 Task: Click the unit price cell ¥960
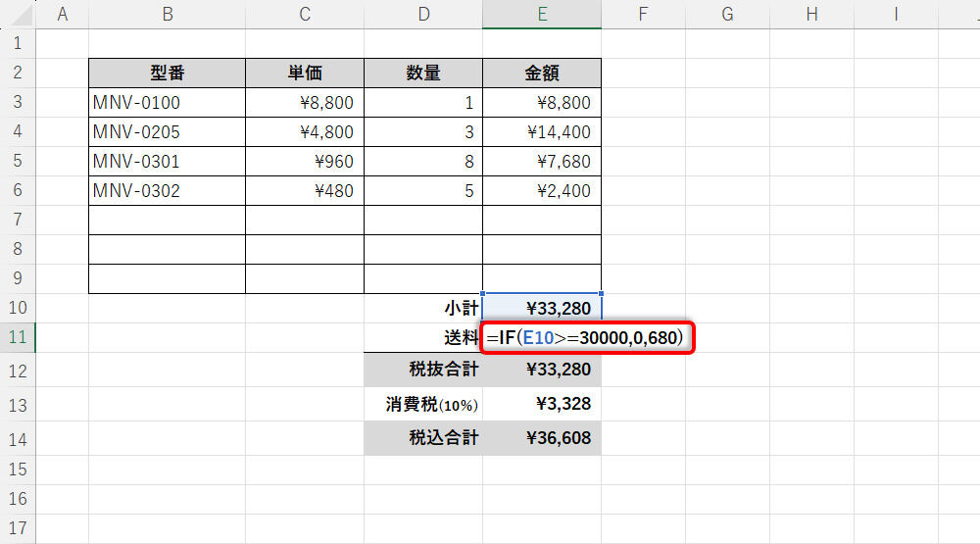(305, 162)
